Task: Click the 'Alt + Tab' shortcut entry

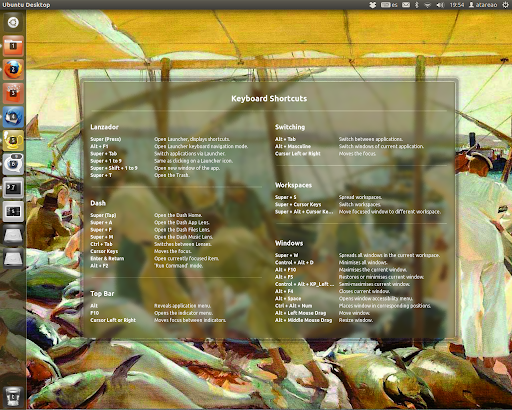Action: point(285,139)
